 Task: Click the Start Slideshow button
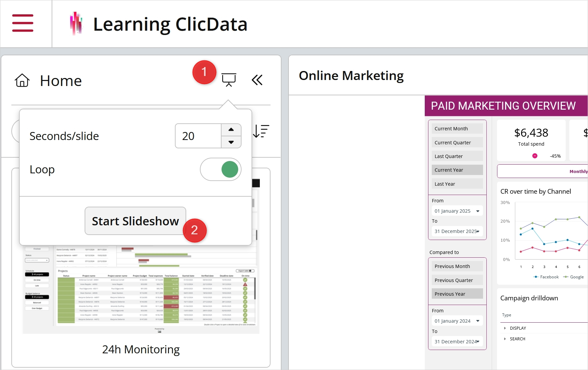(x=135, y=221)
